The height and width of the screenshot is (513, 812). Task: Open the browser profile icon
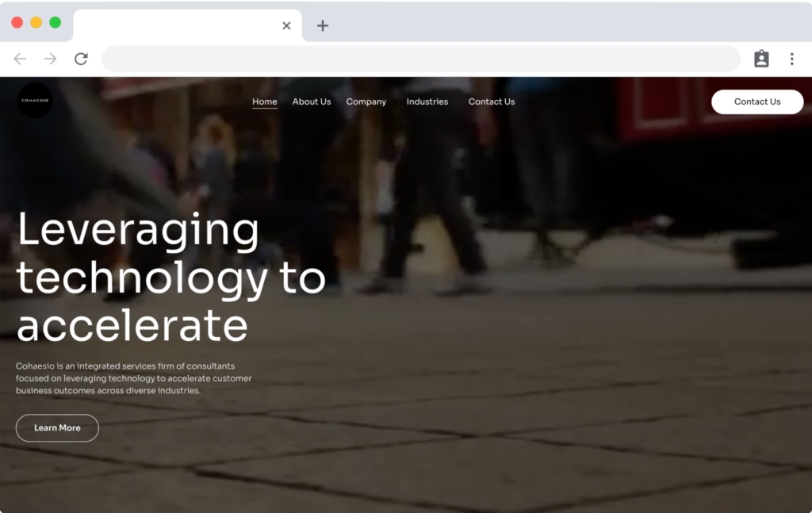[761, 59]
